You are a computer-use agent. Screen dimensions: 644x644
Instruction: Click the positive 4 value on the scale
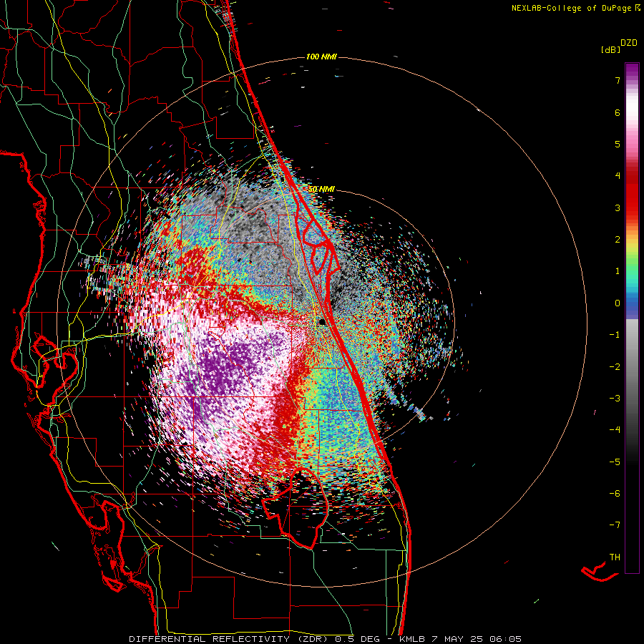click(618, 176)
